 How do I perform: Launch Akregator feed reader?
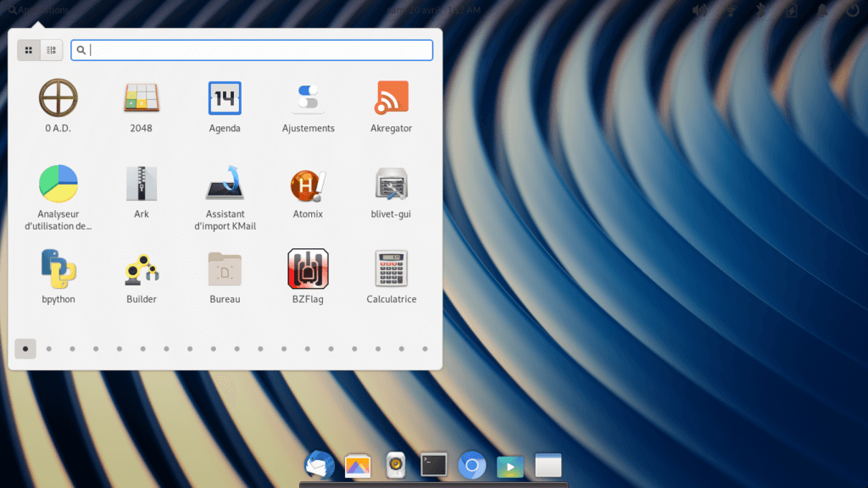click(392, 106)
